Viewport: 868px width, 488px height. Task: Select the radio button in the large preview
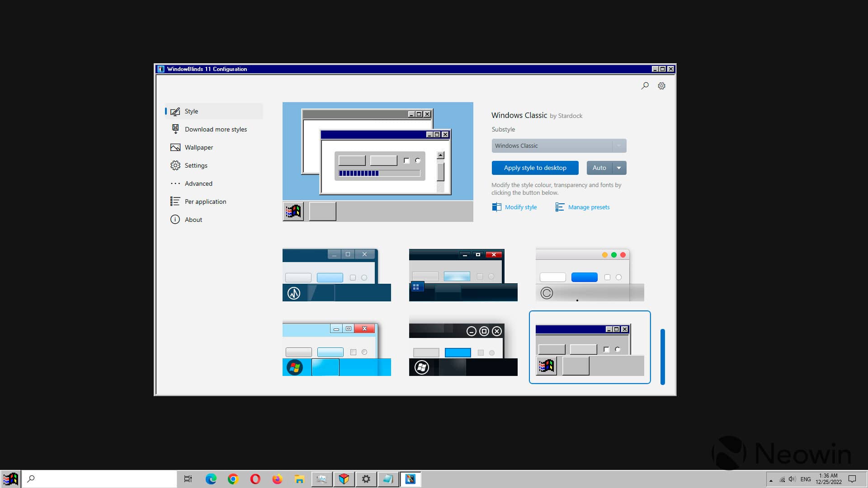pyautogui.click(x=418, y=160)
